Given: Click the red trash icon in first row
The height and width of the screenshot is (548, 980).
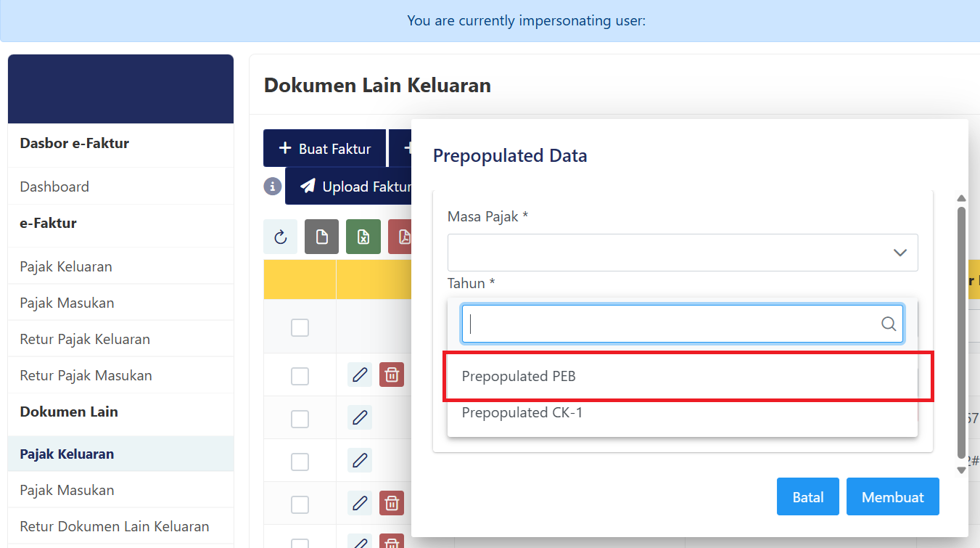Looking at the screenshot, I should point(392,375).
